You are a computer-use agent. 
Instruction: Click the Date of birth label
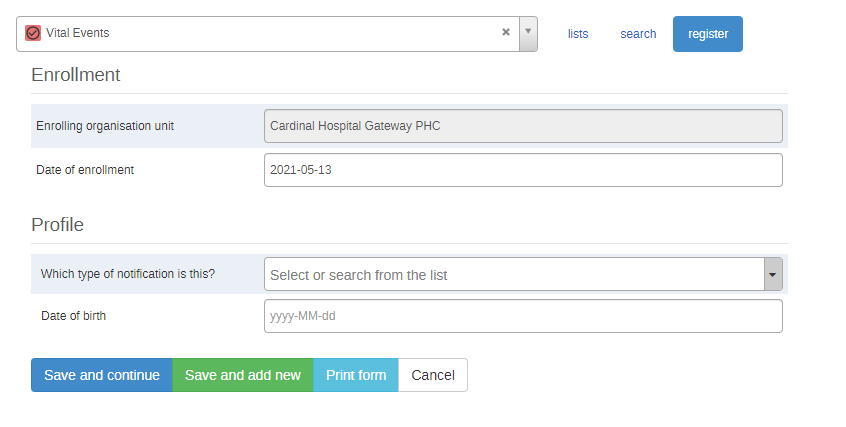pyautogui.click(x=73, y=316)
